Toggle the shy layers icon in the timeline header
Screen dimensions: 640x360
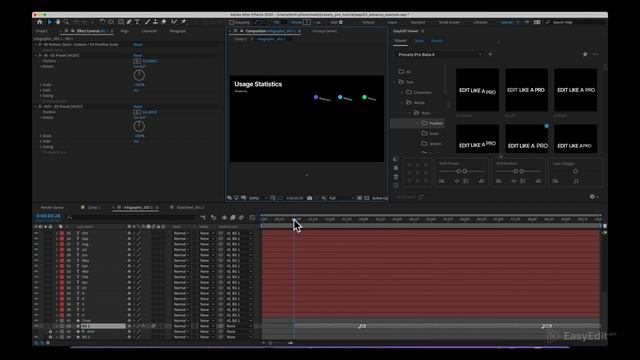coord(224,218)
